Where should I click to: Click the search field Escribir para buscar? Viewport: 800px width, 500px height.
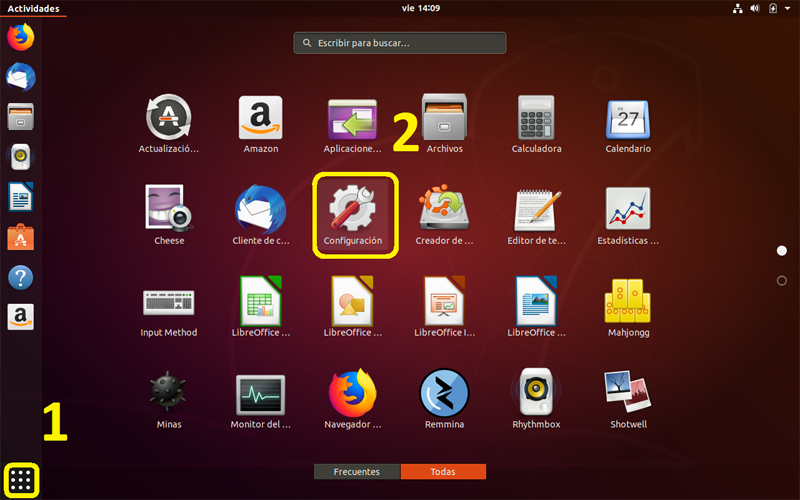[400, 43]
